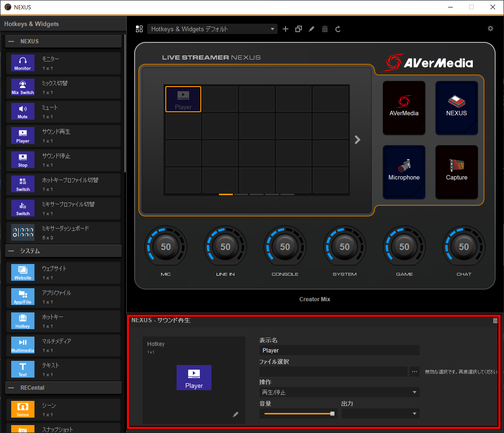Delete the hotkey from the properties panel
The height and width of the screenshot is (433, 504).
pos(495,321)
